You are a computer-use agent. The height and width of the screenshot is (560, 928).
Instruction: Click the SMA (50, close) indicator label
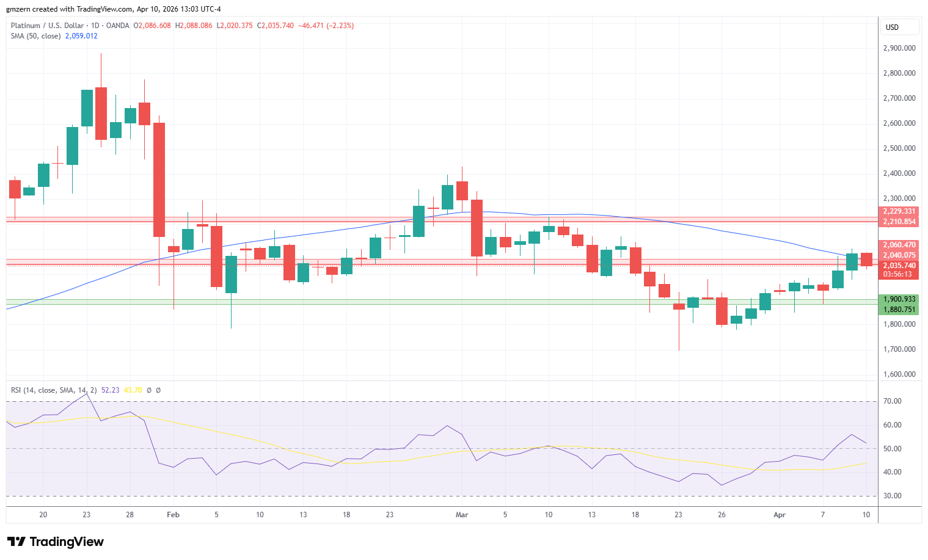[x=35, y=36]
